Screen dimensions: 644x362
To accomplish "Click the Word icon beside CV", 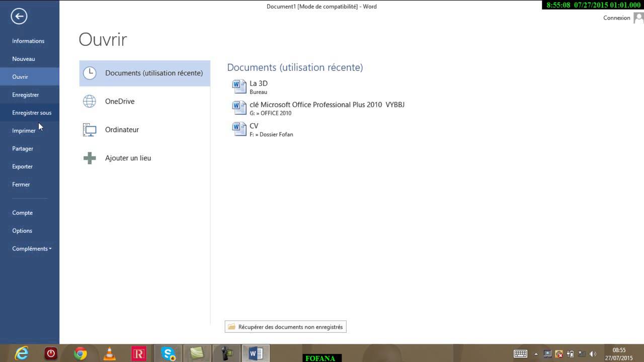I will click(x=239, y=129).
